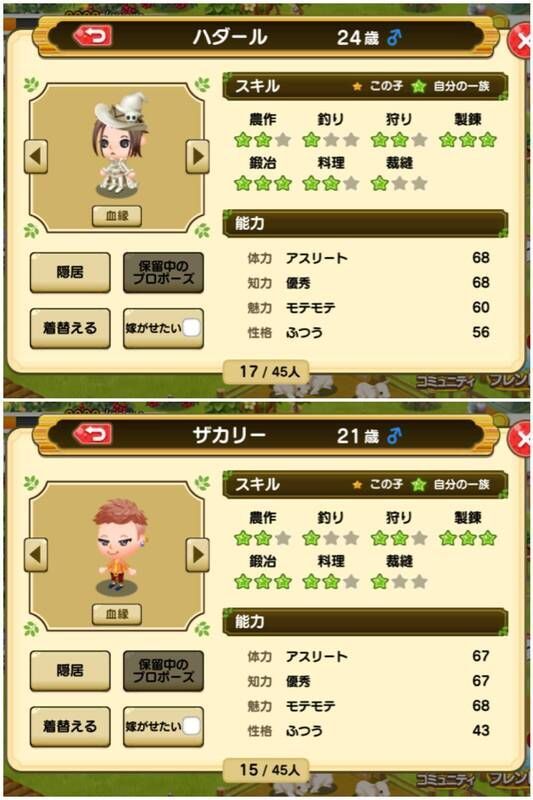Open ザカリー's 血縁 lineage button
The width and height of the screenshot is (533, 800).
117,614
